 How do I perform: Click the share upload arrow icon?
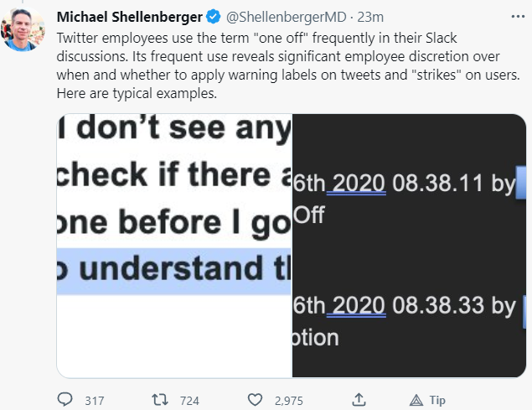pyautogui.click(x=358, y=400)
